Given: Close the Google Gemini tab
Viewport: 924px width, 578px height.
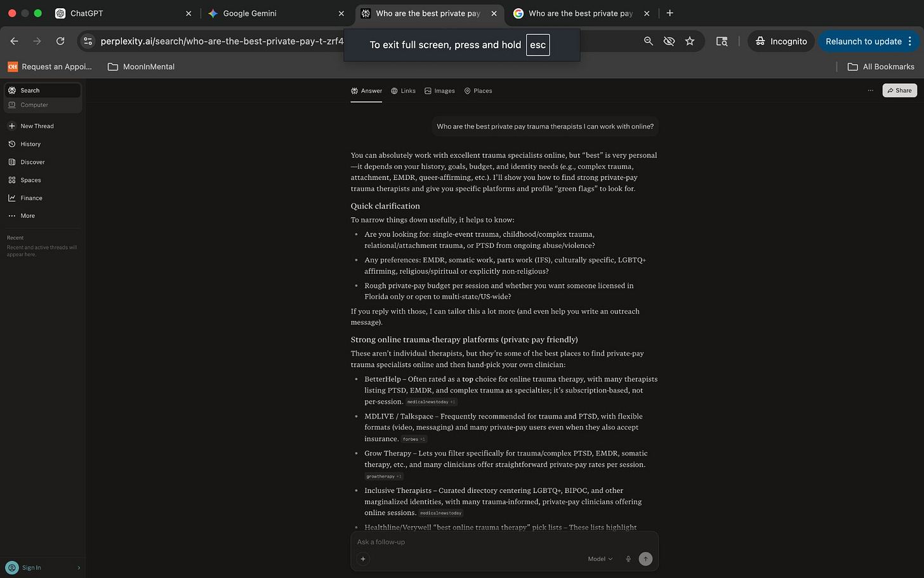Looking at the screenshot, I should click(341, 13).
